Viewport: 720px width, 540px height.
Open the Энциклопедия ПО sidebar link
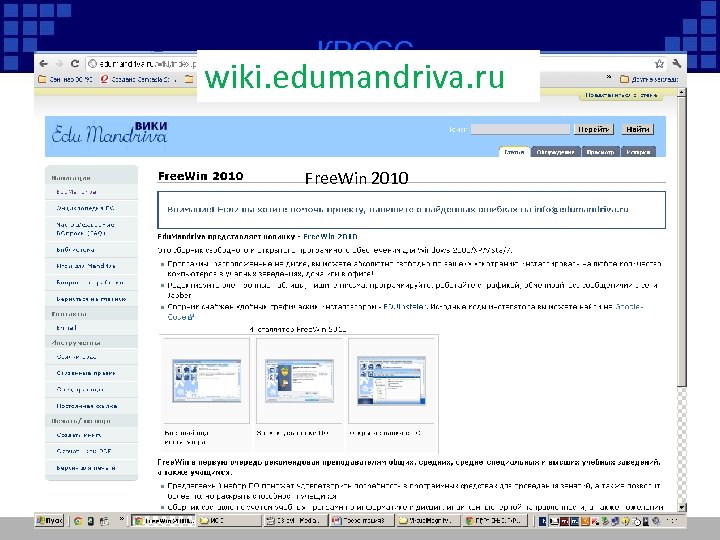(85, 208)
